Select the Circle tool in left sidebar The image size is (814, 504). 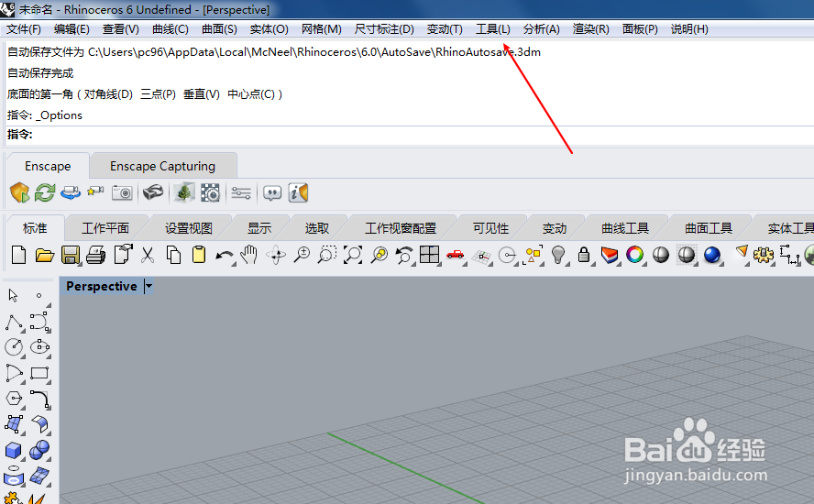(14, 347)
